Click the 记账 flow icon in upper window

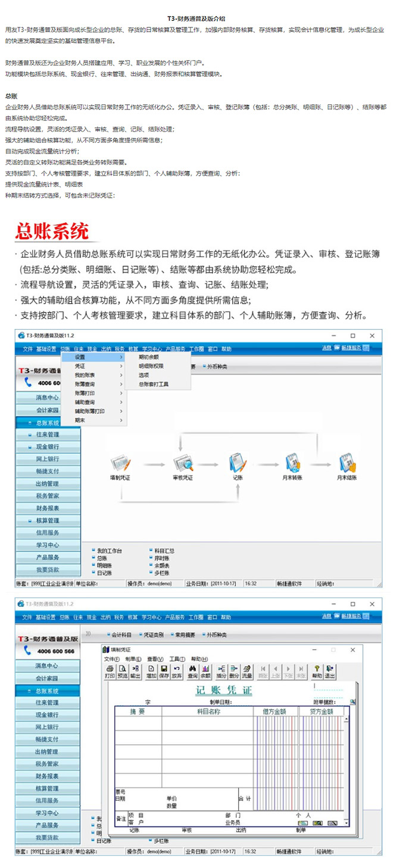point(237,464)
